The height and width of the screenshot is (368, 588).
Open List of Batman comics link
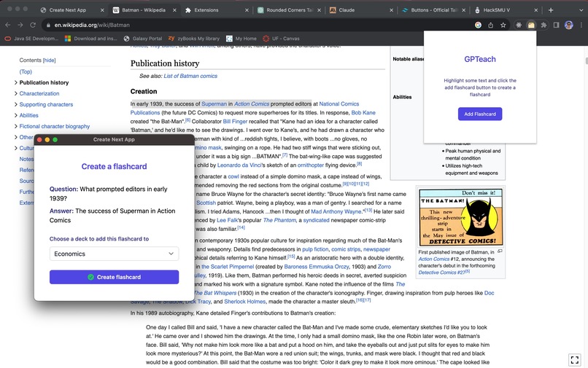coord(190,76)
